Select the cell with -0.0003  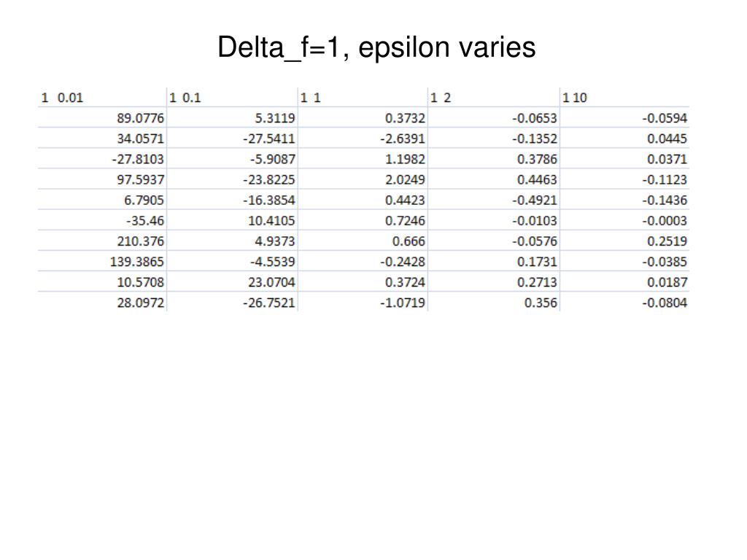(624, 220)
